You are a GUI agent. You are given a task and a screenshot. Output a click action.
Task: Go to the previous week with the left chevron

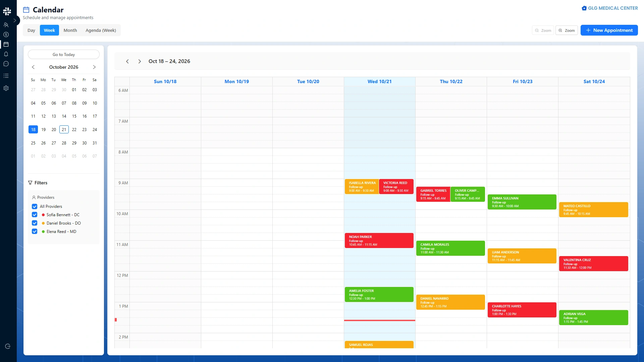(127, 61)
